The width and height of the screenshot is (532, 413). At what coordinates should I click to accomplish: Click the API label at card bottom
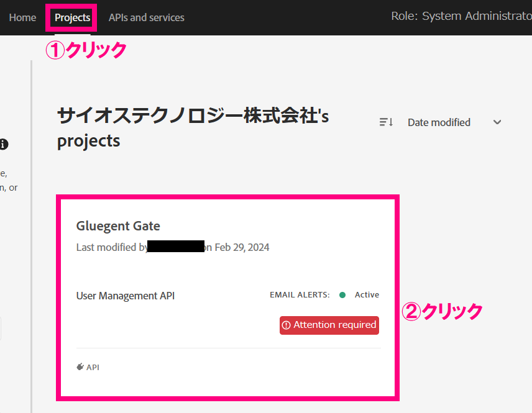tap(93, 367)
